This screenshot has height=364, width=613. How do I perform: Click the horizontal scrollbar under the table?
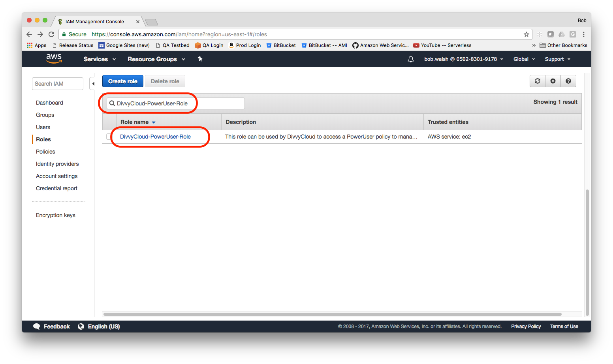(332, 314)
